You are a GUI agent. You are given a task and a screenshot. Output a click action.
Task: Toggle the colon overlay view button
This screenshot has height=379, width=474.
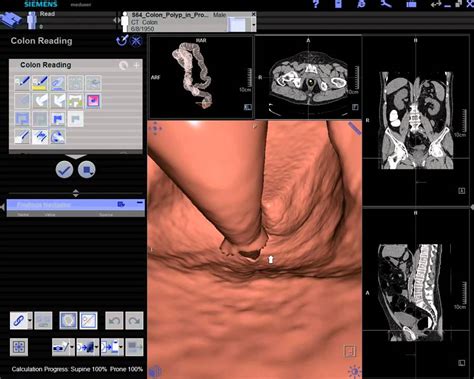[68, 321]
